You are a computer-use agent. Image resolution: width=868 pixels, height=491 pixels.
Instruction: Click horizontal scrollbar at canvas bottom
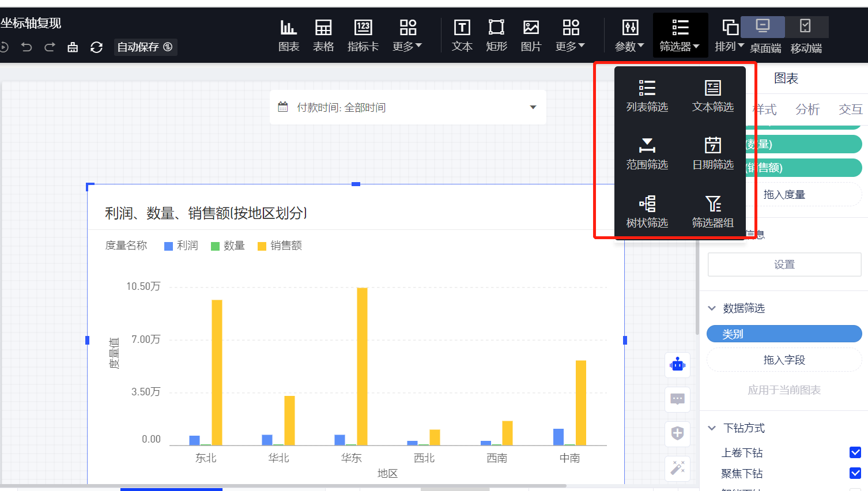tap(282, 486)
